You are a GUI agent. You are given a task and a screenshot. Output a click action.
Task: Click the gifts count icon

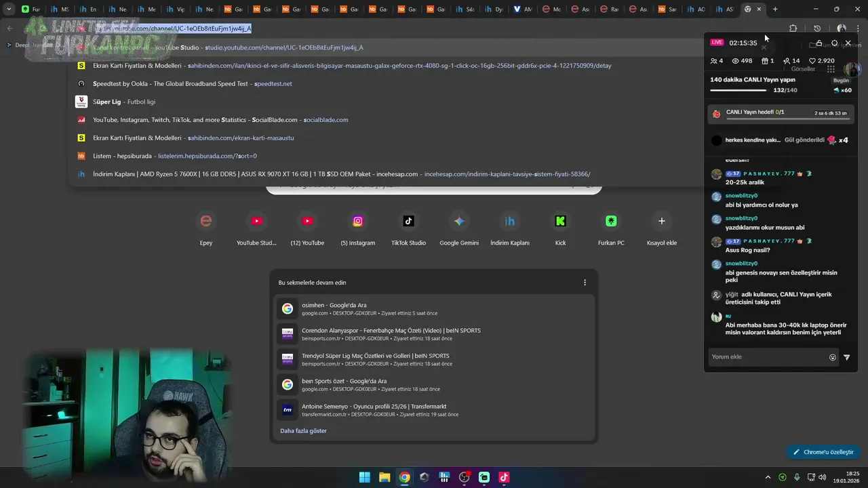[x=768, y=61]
